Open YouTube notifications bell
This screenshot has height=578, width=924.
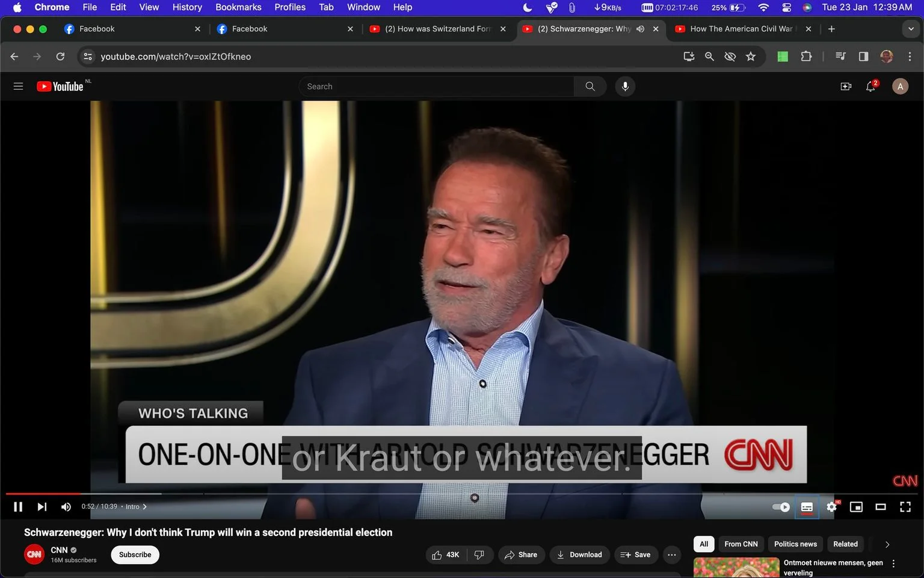pyautogui.click(x=870, y=87)
